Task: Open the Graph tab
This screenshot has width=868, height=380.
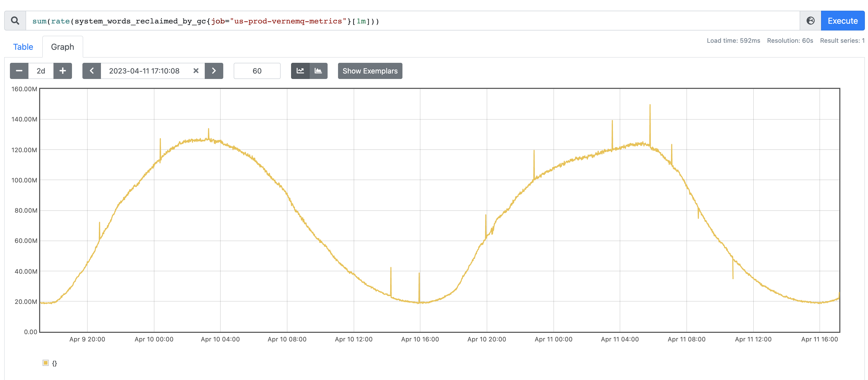Action: pos(62,46)
